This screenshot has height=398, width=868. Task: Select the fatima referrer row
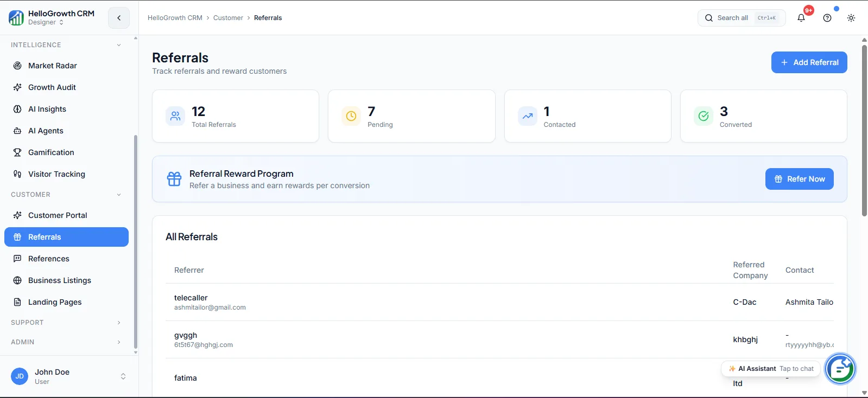coord(499,378)
